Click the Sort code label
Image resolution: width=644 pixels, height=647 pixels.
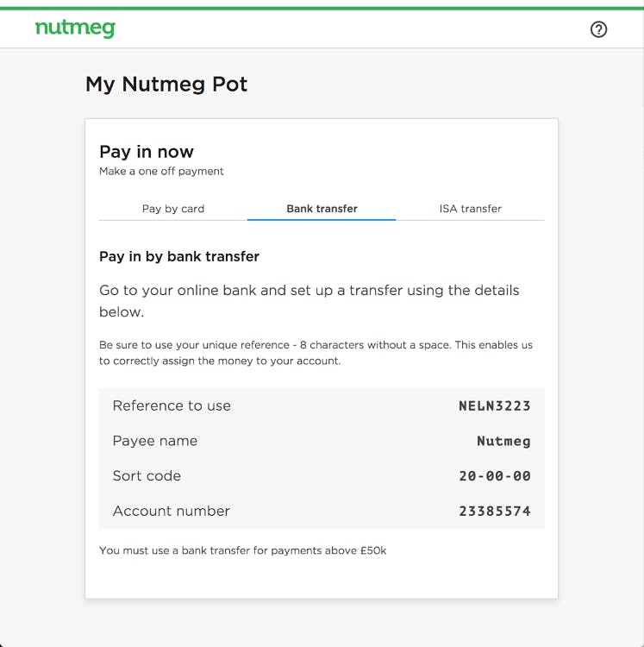tap(147, 476)
